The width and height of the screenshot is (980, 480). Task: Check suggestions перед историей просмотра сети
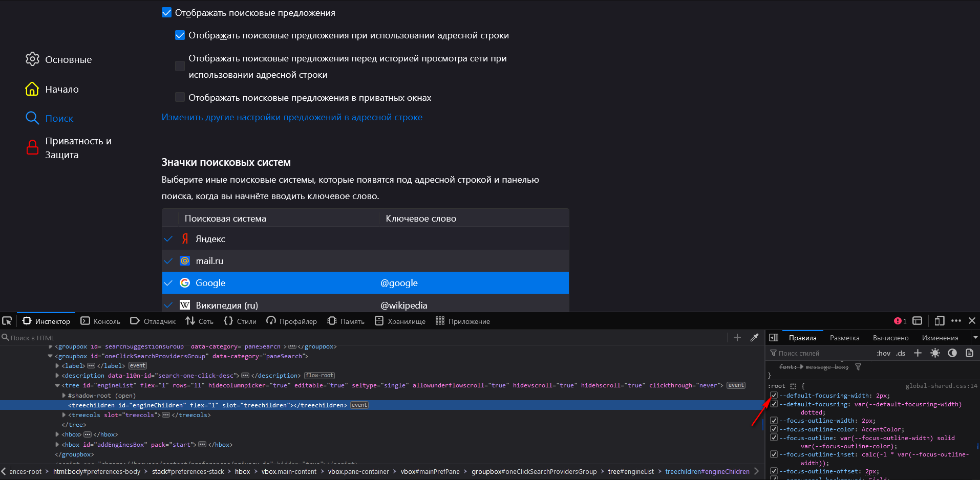pos(180,66)
